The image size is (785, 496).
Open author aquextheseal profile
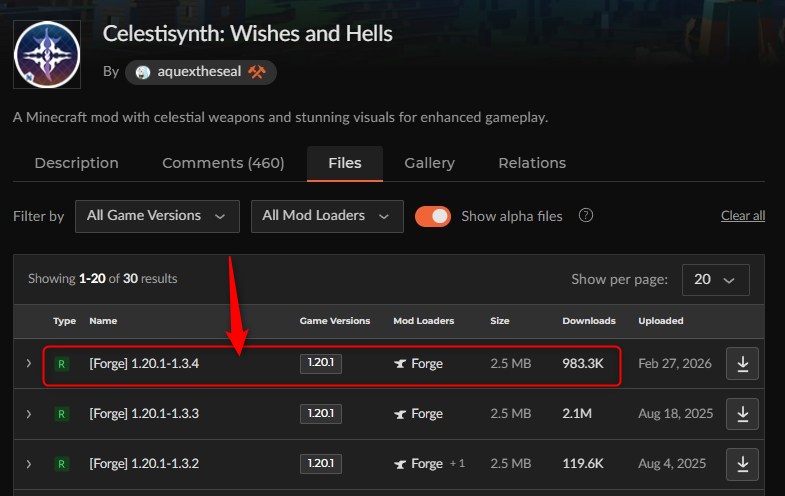[199, 72]
